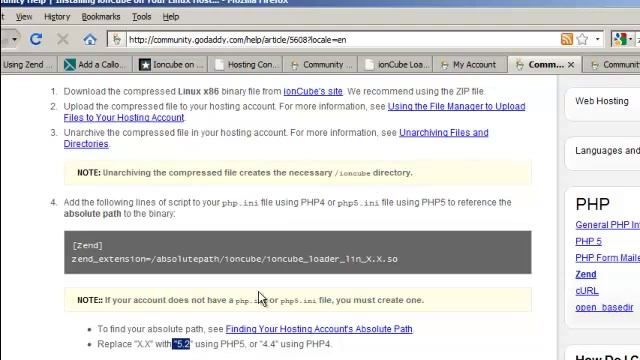640x360 pixels.
Task: Switch to the Community ... tab
Action: (321, 64)
